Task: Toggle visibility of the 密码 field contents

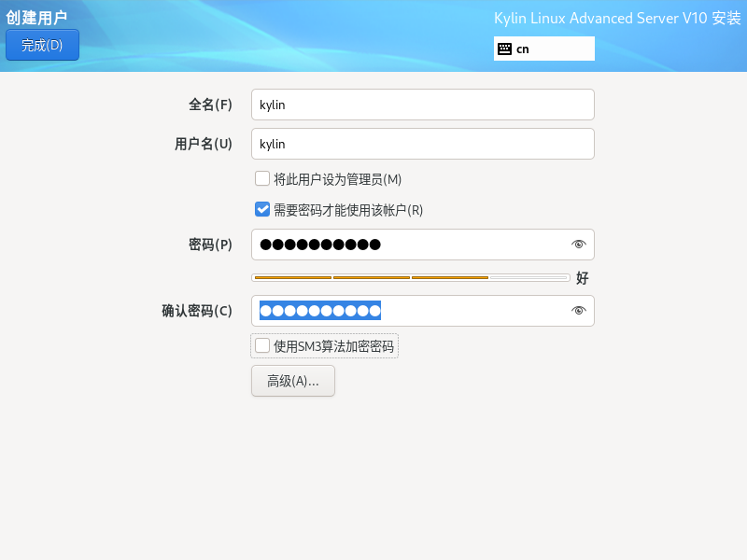Action: 578,244
